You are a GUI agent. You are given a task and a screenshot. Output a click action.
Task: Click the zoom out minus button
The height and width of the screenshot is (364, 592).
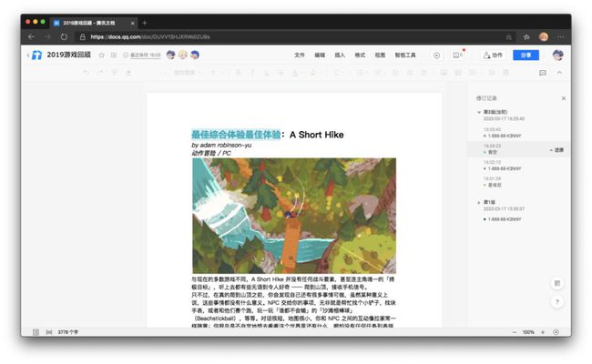coord(515,332)
